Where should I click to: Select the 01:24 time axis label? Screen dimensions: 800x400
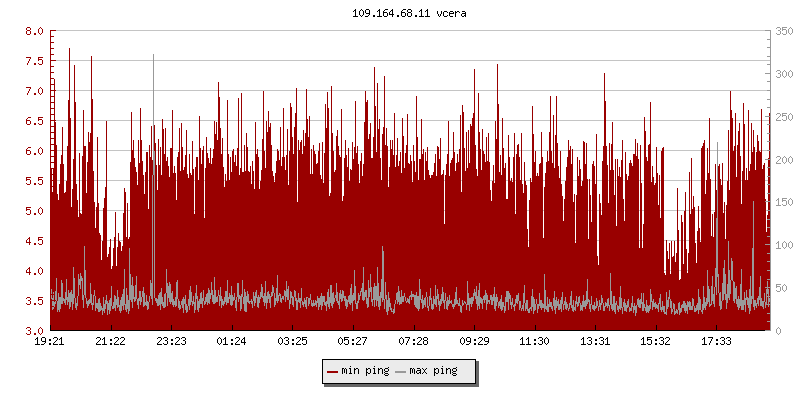click(x=232, y=341)
